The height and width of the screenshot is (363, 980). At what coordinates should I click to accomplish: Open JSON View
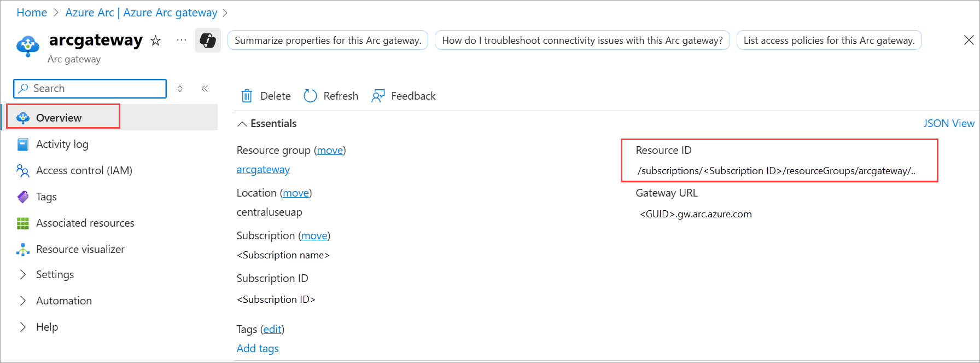(948, 124)
